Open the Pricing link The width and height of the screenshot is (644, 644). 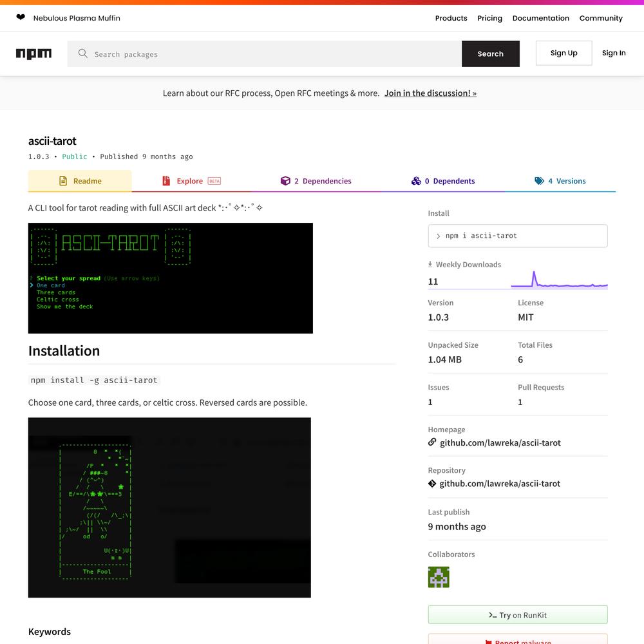click(489, 18)
